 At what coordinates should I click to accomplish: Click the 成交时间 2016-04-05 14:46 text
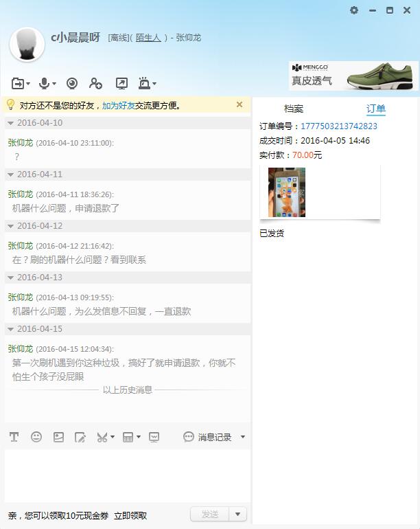coord(314,141)
